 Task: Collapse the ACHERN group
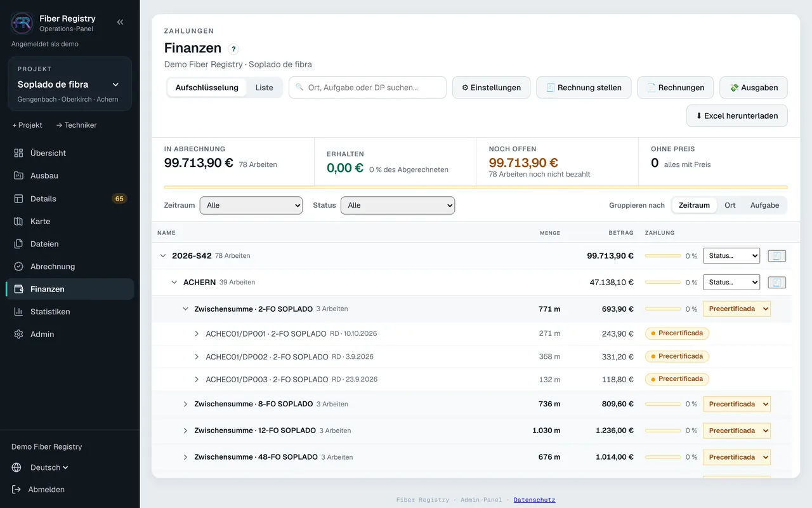174,283
